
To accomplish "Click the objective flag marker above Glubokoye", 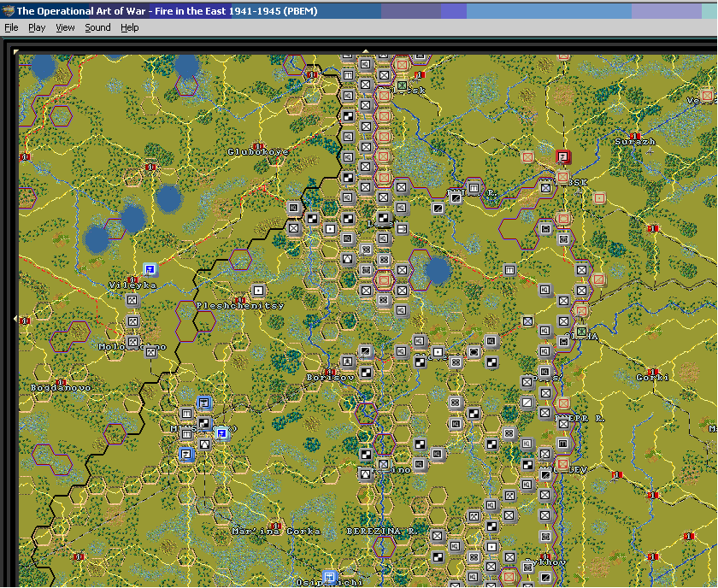I will click(258, 146).
